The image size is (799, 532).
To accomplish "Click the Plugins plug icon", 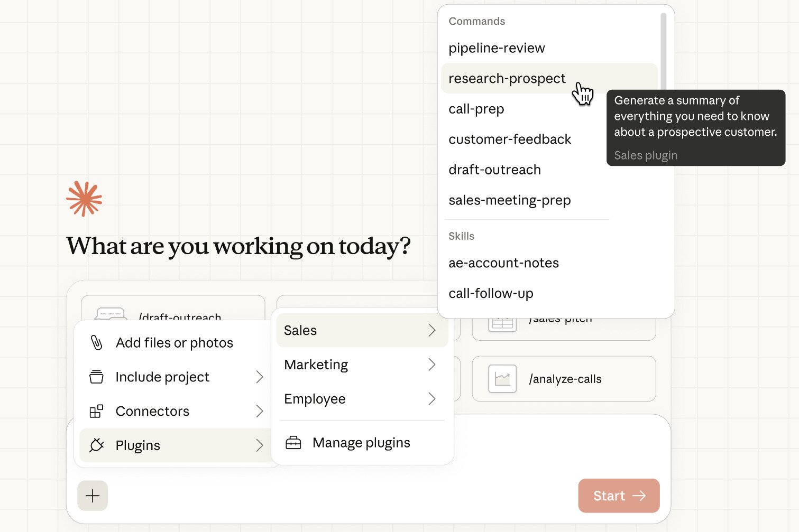I will click(x=96, y=445).
